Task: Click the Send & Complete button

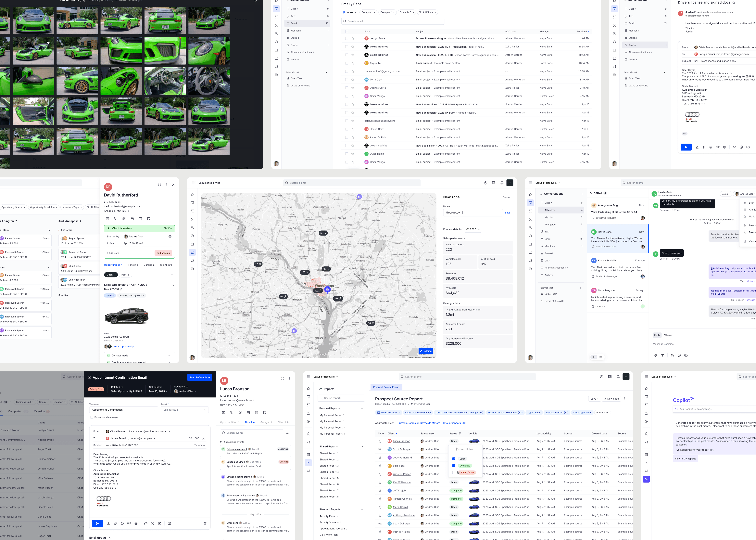Action: (199, 377)
